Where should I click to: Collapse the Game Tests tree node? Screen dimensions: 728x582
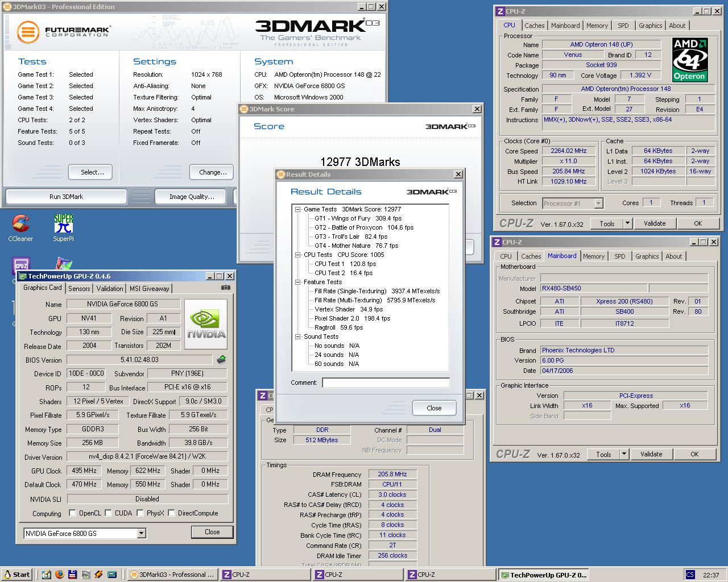coord(297,209)
